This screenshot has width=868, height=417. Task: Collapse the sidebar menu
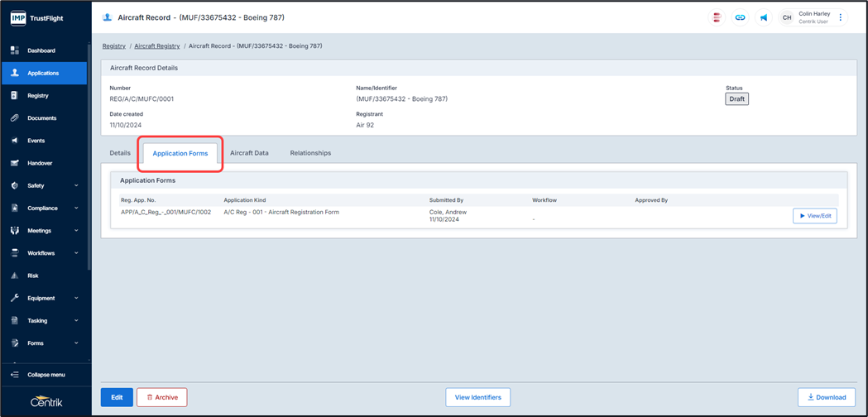pyautogui.click(x=46, y=375)
